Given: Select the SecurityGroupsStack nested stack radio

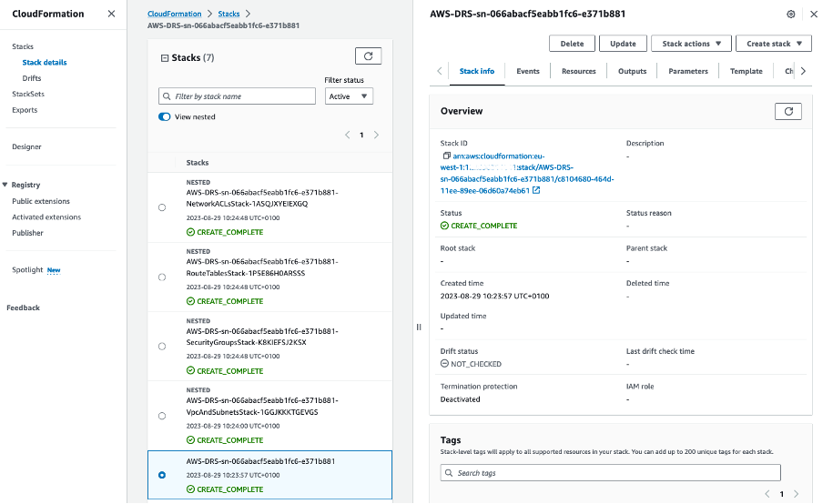Looking at the screenshot, I should 162,346.
